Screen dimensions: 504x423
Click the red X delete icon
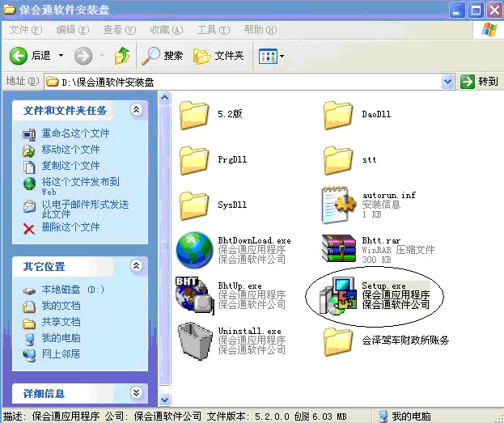[29, 229]
